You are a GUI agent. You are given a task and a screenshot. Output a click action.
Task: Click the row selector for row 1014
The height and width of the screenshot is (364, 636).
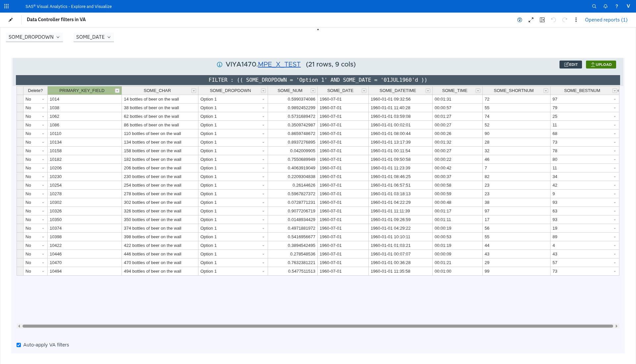20,99
